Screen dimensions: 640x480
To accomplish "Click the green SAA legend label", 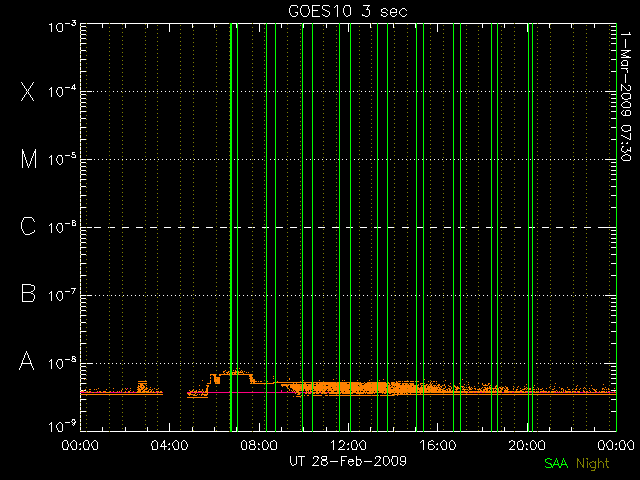I will [x=556, y=463].
